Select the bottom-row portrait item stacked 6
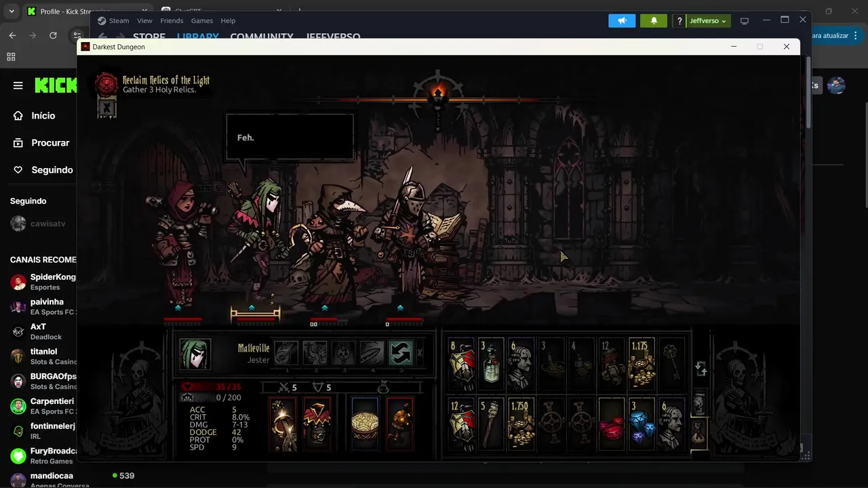868x488 pixels. click(671, 424)
